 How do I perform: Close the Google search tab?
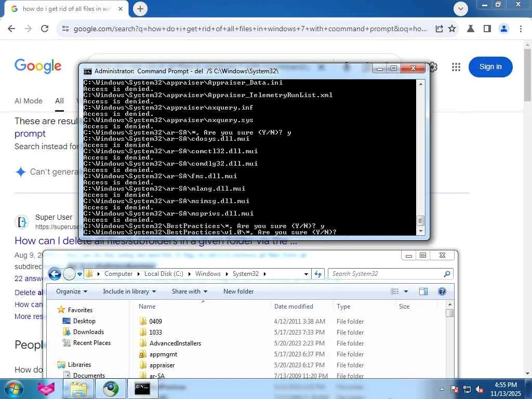coord(121,9)
